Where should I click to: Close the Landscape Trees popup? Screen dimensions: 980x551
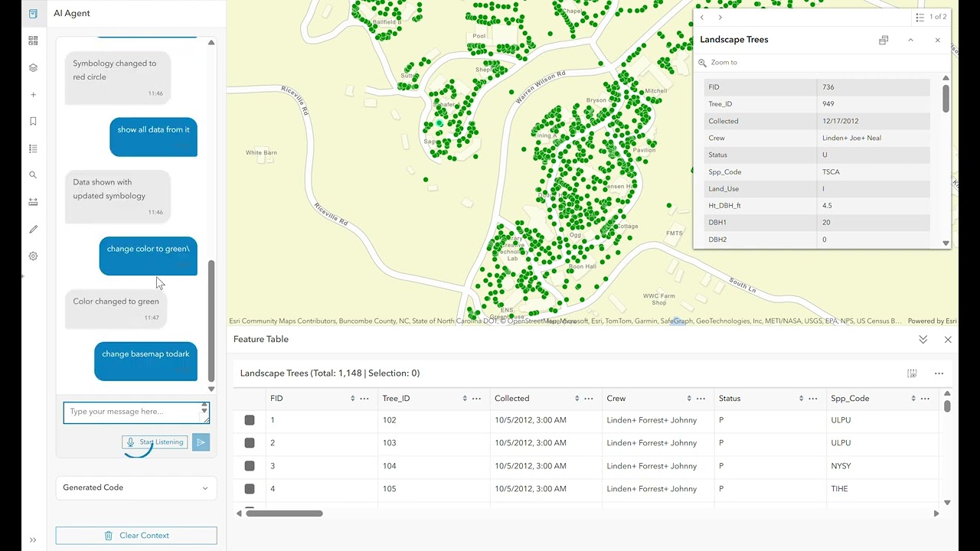coord(937,40)
